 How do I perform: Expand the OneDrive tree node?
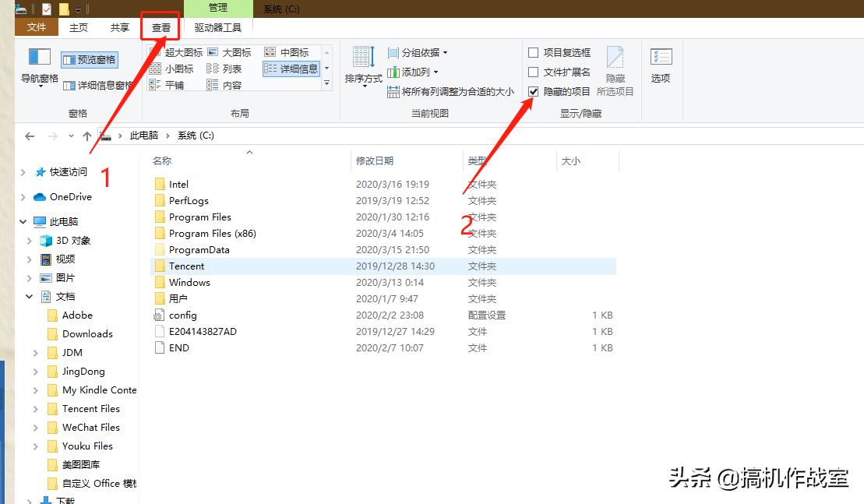pyautogui.click(x=23, y=196)
